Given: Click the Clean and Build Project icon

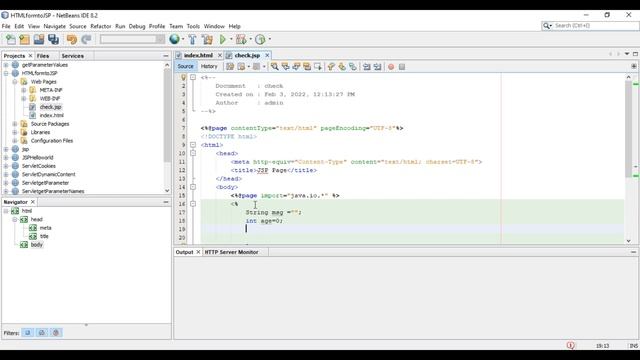Looking at the screenshot, I should (x=207, y=40).
